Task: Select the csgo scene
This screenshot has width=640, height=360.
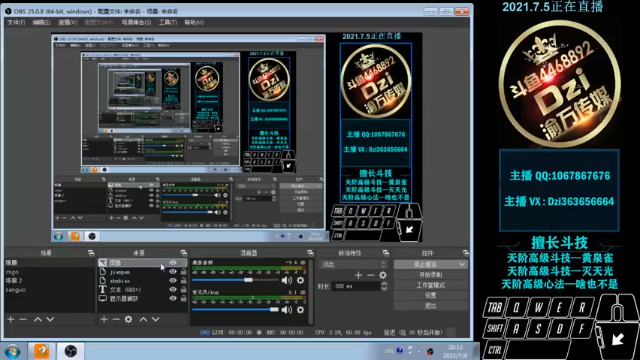Action: click(x=49, y=272)
